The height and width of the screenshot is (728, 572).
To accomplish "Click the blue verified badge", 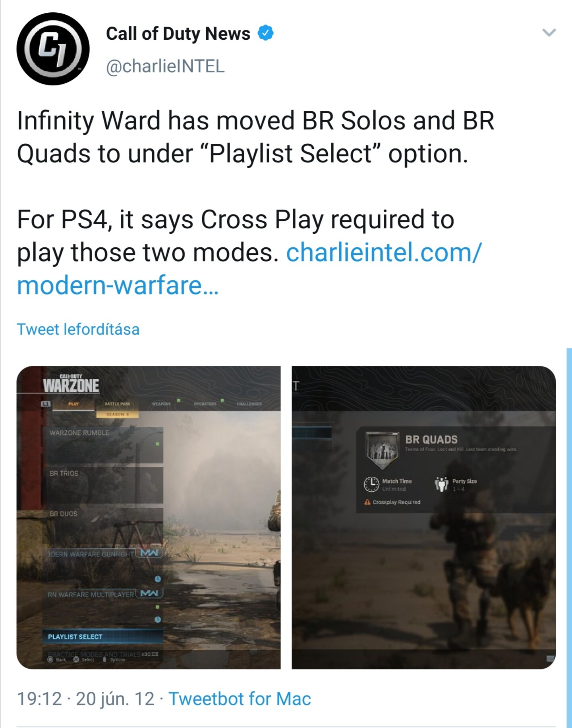I will click(x=265, y=33).
